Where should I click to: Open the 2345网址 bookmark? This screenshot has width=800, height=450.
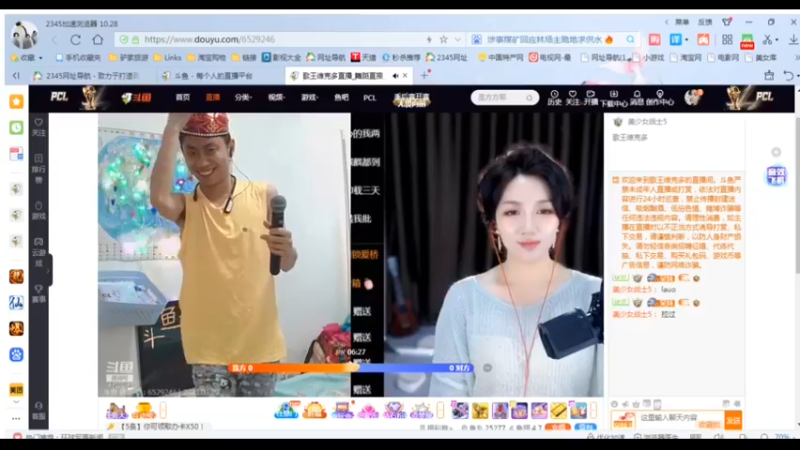446,58
